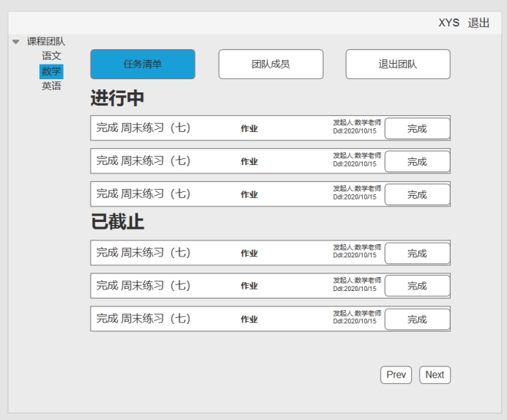Image resolution: width=507 pixels, height=420 pixels.
Task: Click 完成 on first 已截止 task
Action: pos(417,254)
